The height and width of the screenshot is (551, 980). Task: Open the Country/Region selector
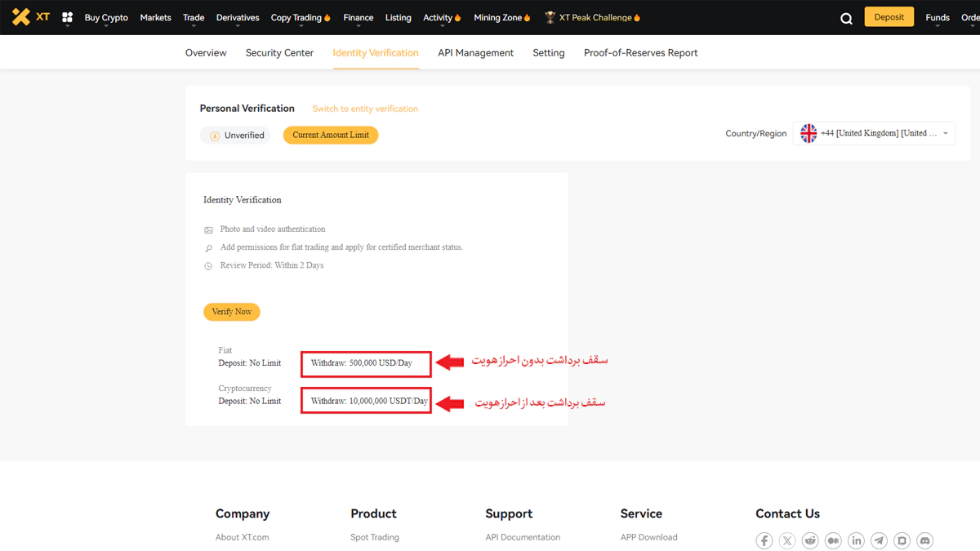(874, 133)
